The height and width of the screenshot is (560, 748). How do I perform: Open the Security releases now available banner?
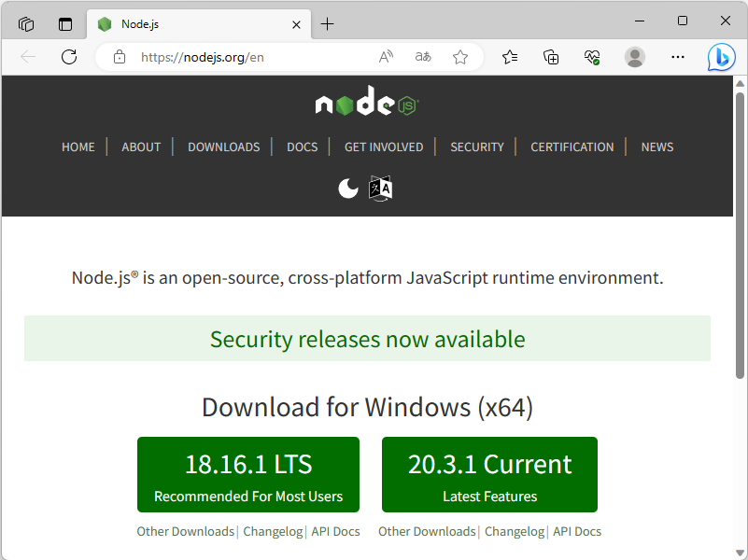point(367,339)
